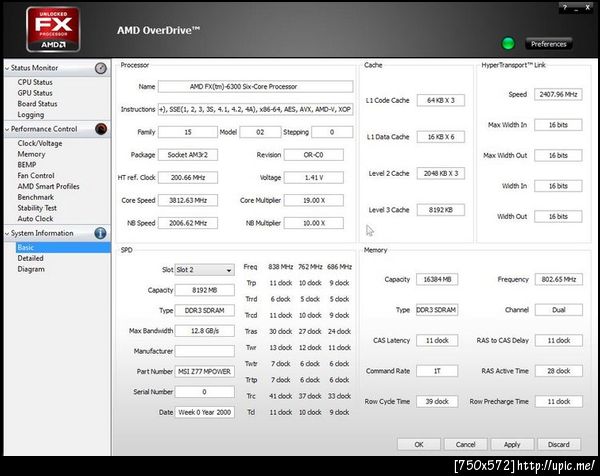This screenshot has width=600, height=476.
Task: Click the System Information info icon
Action: click(100, 233)
